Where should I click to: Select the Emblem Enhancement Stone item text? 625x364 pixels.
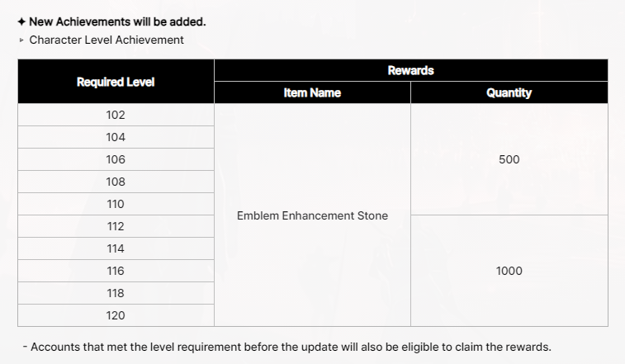point(312,215)
